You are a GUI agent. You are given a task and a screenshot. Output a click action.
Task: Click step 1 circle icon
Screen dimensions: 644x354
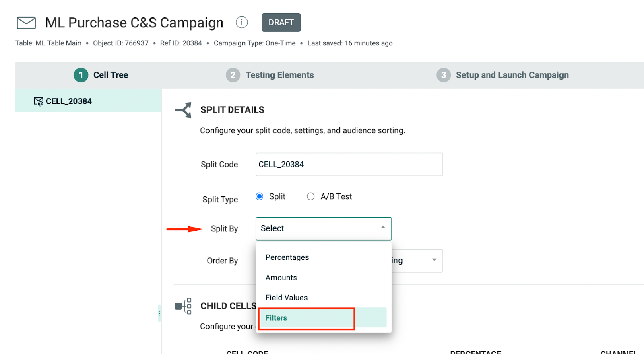point(81,75)
